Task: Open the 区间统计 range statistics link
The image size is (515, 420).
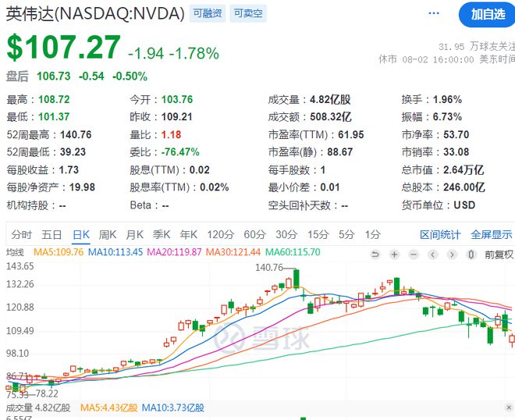Action: point(440,234)
